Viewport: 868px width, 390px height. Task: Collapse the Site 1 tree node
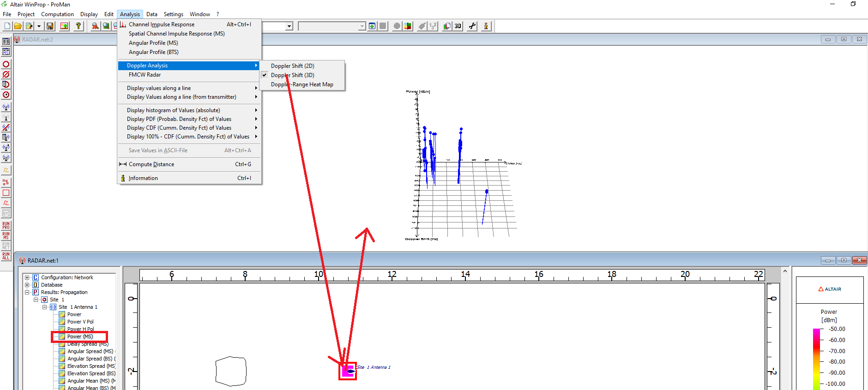coord(36,300)
